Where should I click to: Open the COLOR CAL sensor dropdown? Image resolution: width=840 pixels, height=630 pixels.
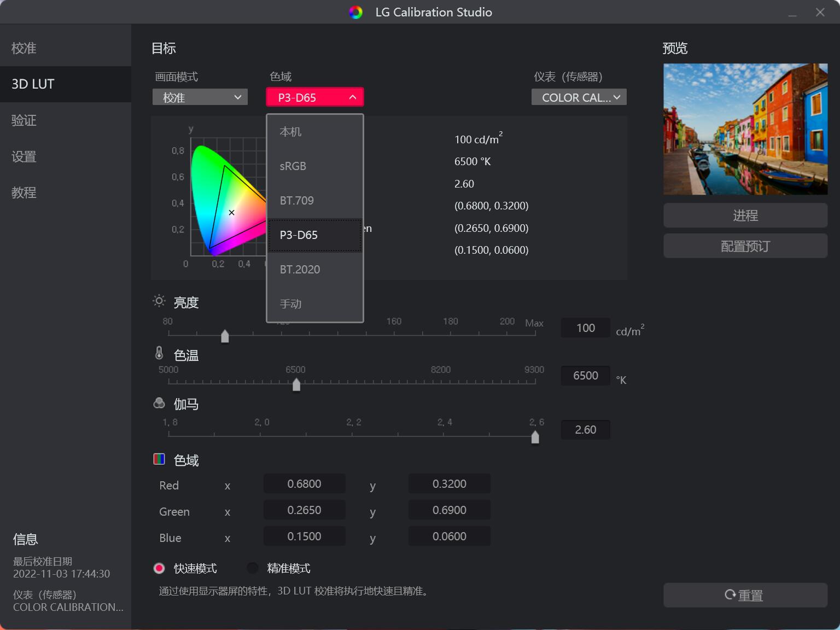(578, 97)
